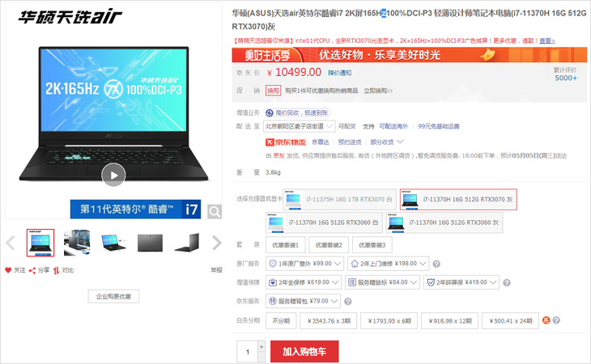
Task: Click the heart 关注 follow icon
Action: pyautogui.click(x=9, y=270)
